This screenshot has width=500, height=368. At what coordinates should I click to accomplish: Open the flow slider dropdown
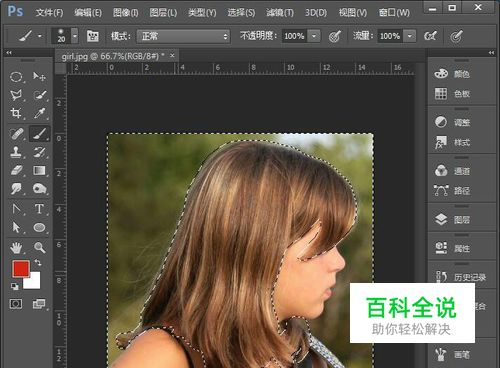[410, 36]
